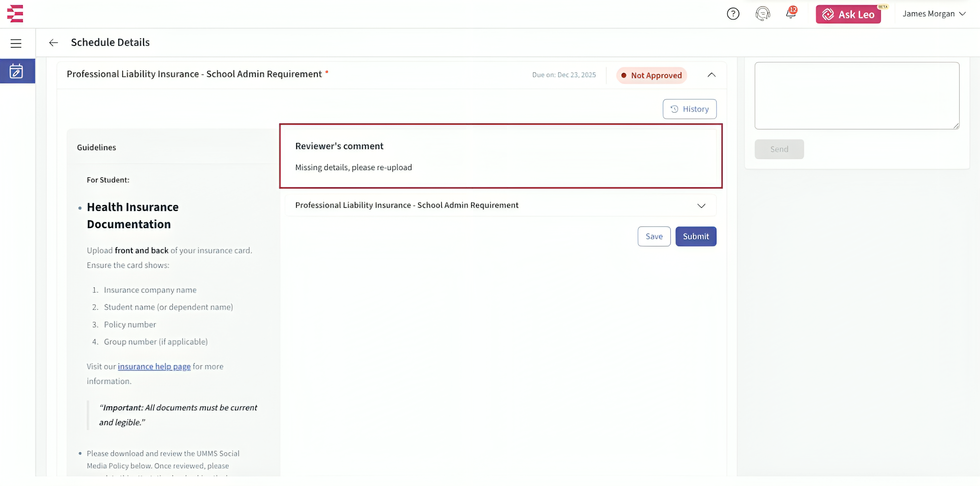Click the Ask Leo assistant button

click(x=848, y=14)
